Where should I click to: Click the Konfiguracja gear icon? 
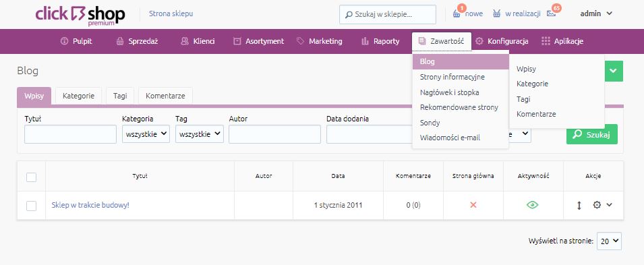coord(479,41)
